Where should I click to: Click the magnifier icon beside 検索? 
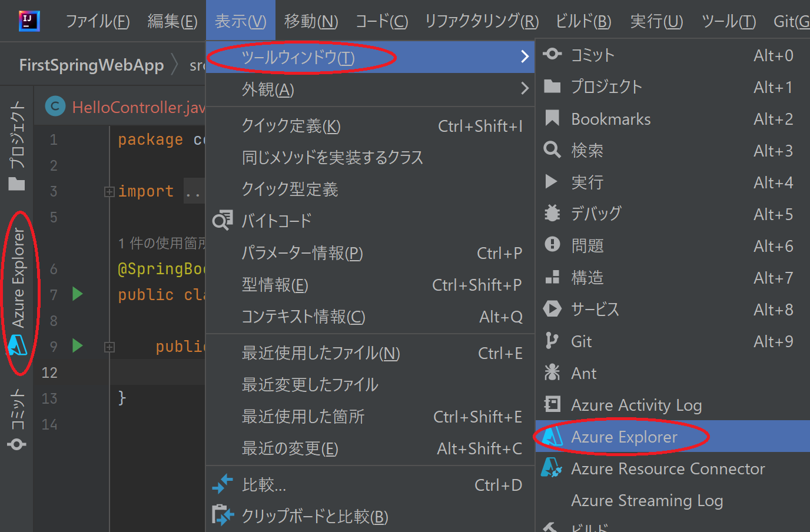(552, 150)
